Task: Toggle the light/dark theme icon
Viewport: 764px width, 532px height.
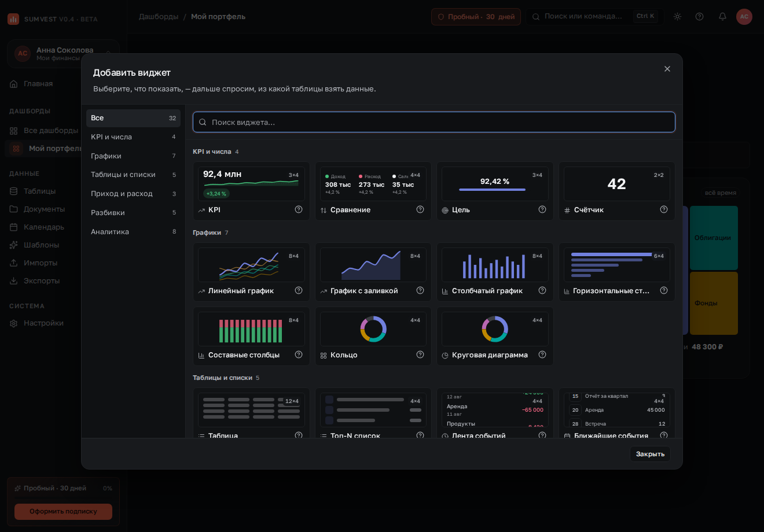Action: pos(677,16)
